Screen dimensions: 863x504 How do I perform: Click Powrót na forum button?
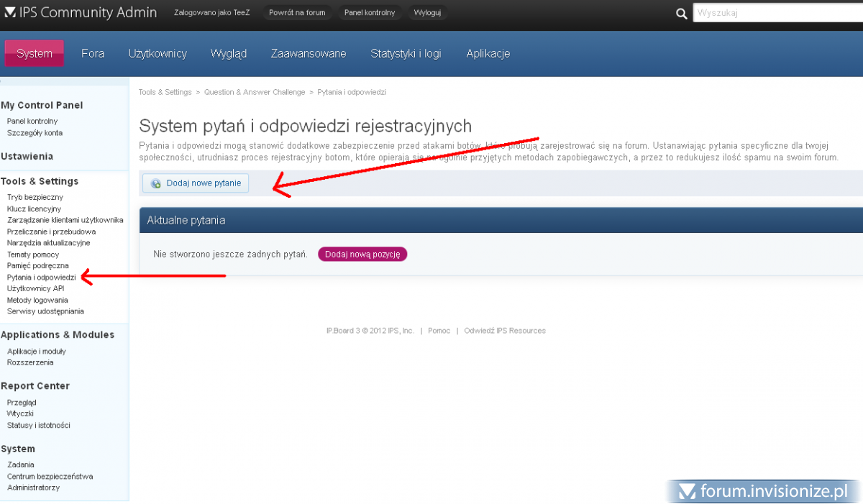[297, 13]
